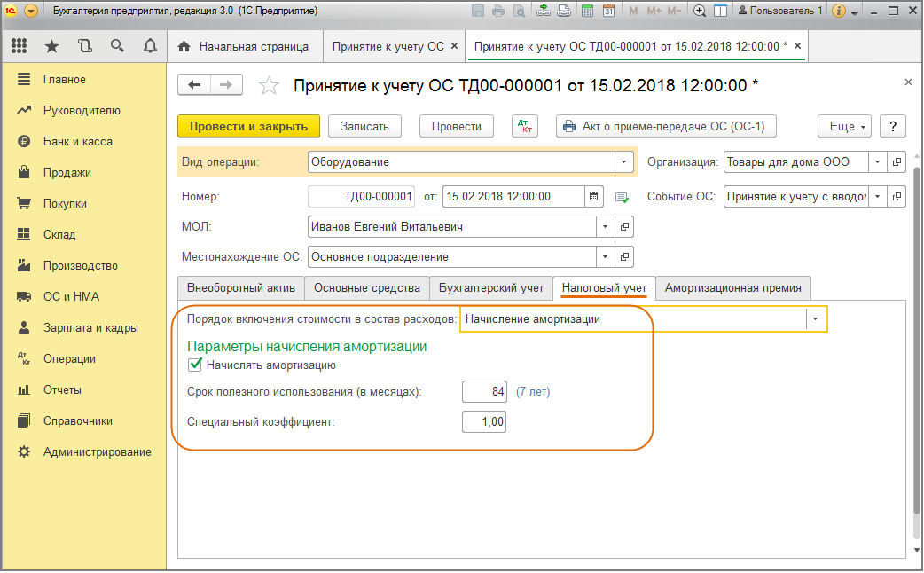Open Организация linked record icon
Screen dimensions: 924x573
pyautogui.click(x=897, y=161)
